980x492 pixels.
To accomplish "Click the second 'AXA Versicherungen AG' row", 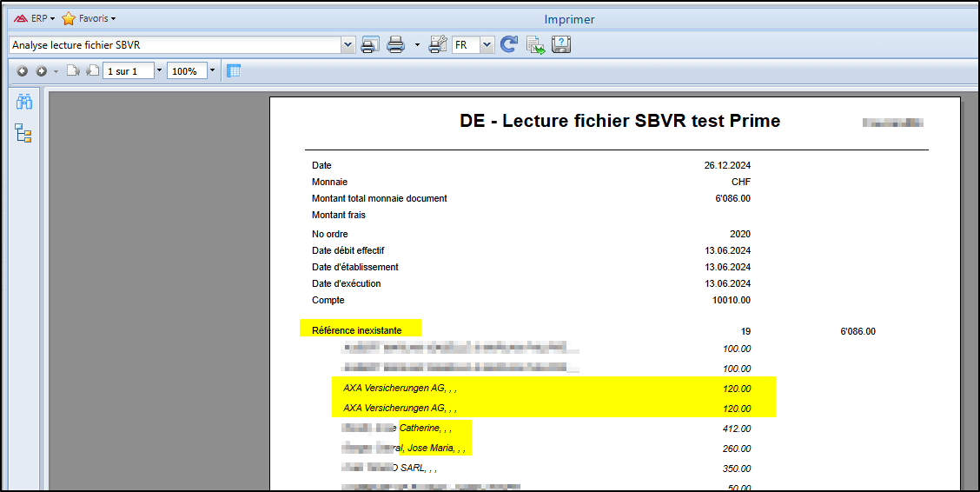I will coord(553,409).
